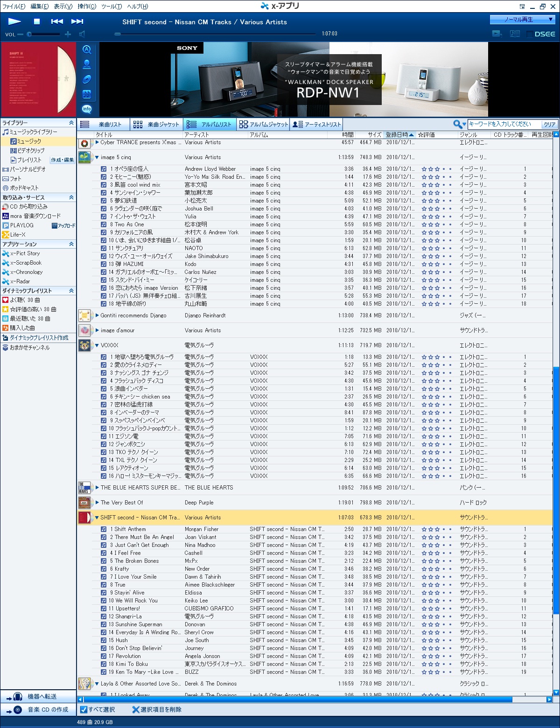Mute audio using the speaker icon
560x728 pixels.
pos(82,34)
